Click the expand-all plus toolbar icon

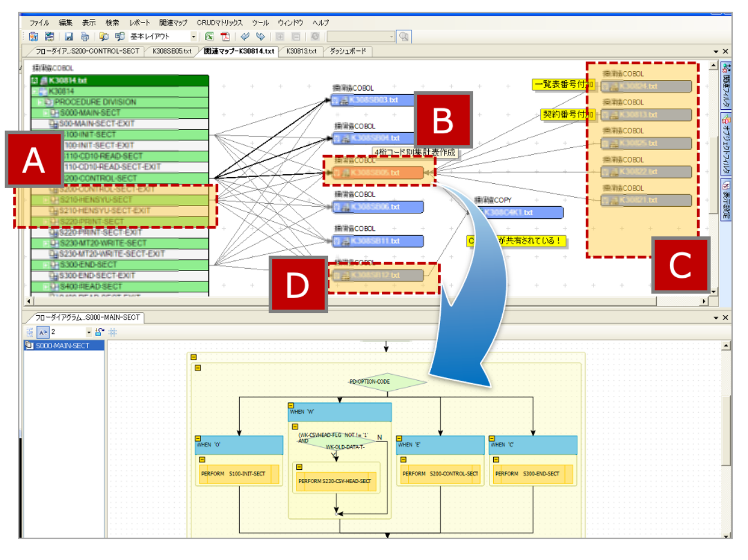pos(280,36)
